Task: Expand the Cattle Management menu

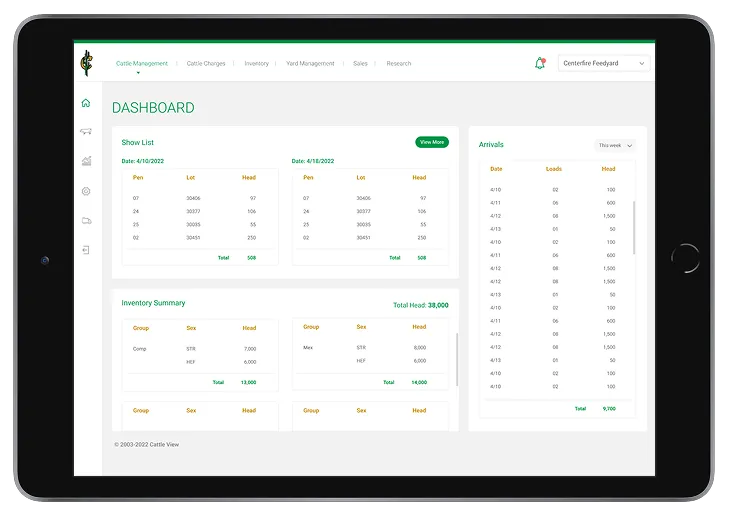Action: coord(142,64)
